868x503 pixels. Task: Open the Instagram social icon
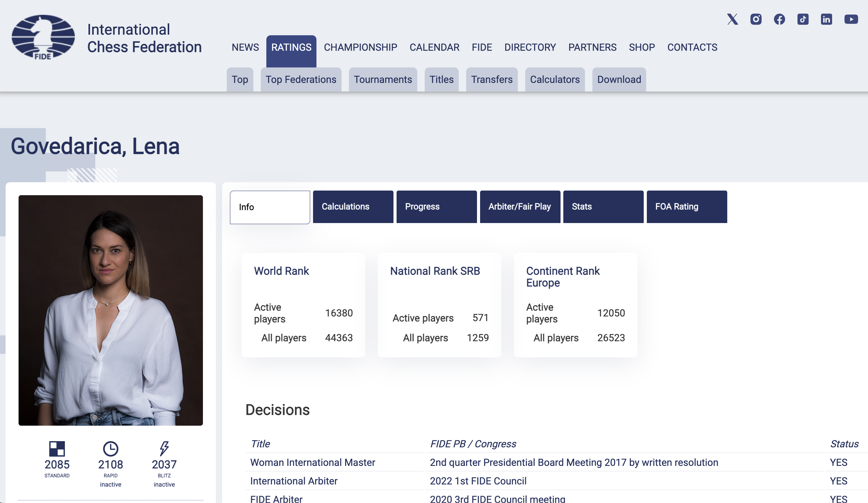click(x=756, y=19)
